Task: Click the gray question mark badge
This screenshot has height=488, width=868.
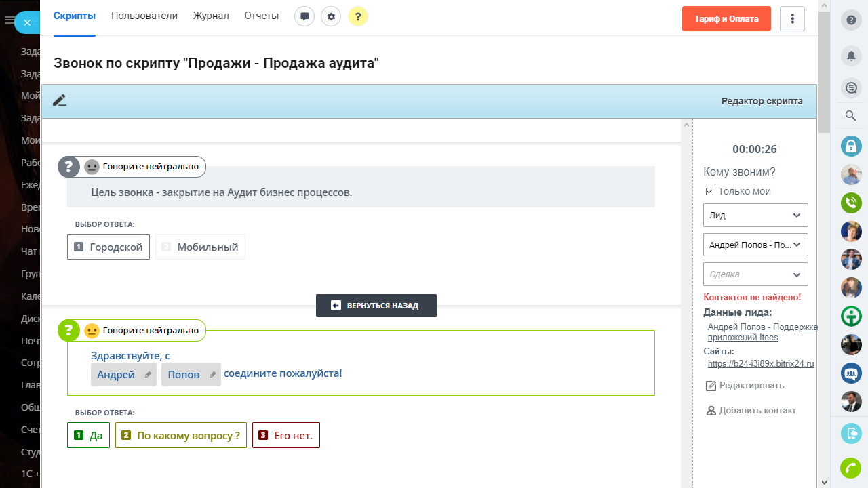Action: click(x=68, y=166)
